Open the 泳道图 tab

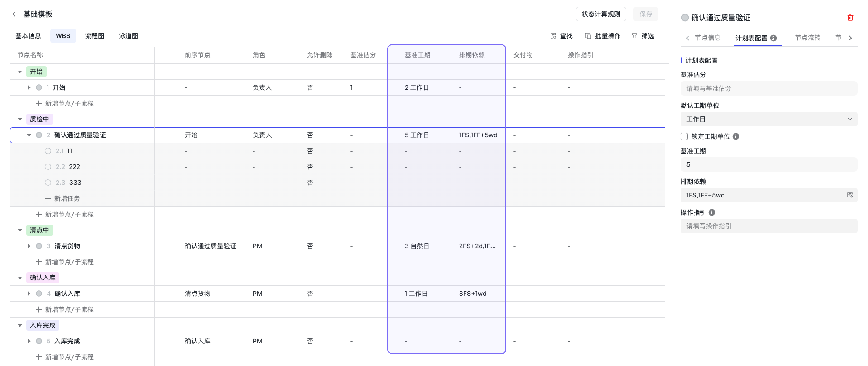pyautogui.click(x=128, y=36)
